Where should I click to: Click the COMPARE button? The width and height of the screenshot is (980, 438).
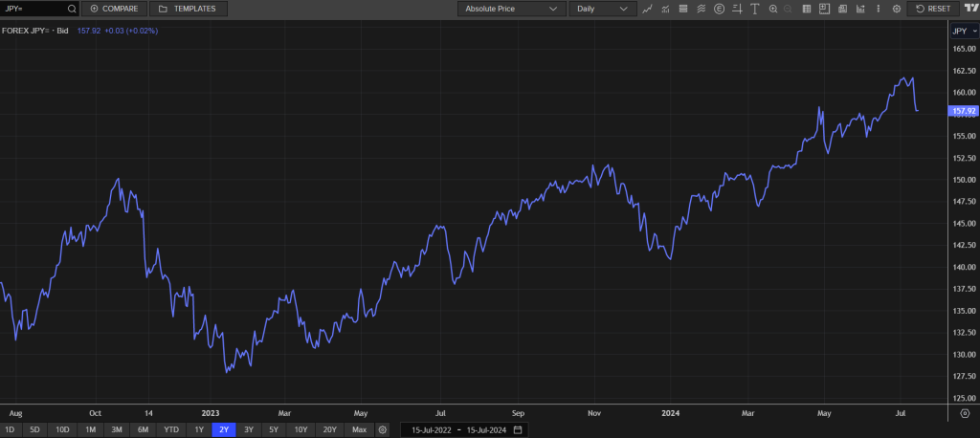coord(114,9)
